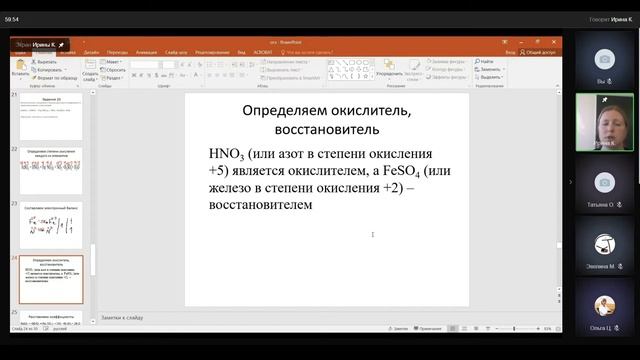Switch to Reading view in status bar
640x360 pixels.
476,329
